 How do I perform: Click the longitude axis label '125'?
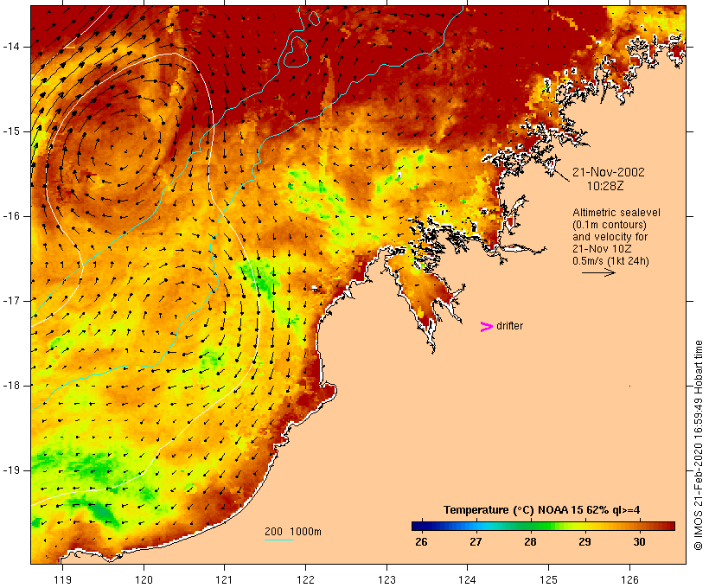tap(548, 579)
